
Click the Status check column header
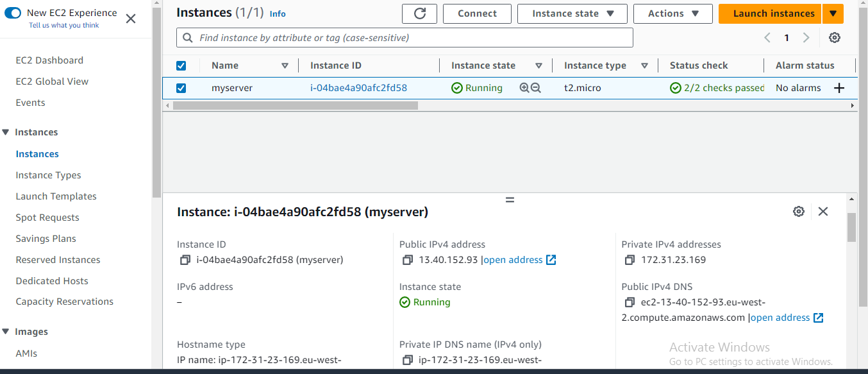tap(699, 65)
